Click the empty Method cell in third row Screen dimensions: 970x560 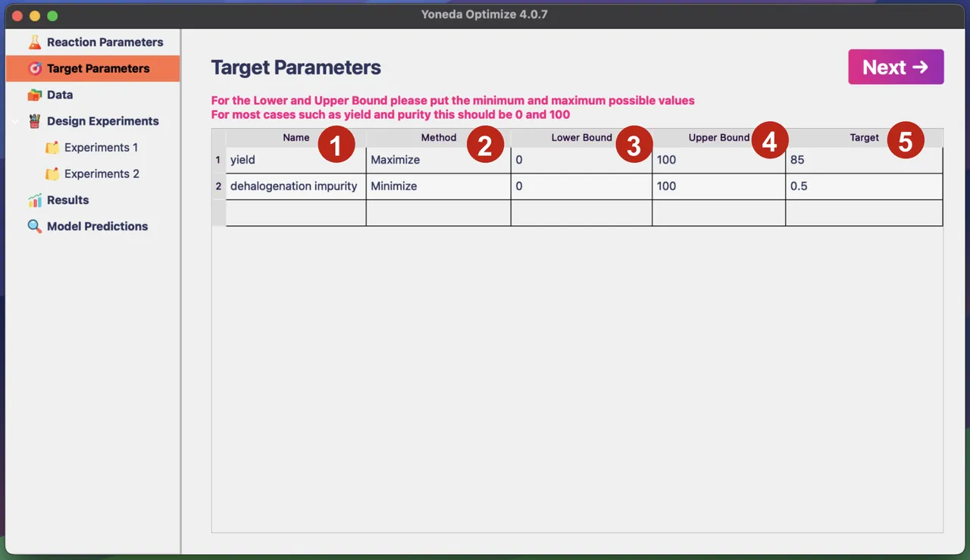pos(438,213)
